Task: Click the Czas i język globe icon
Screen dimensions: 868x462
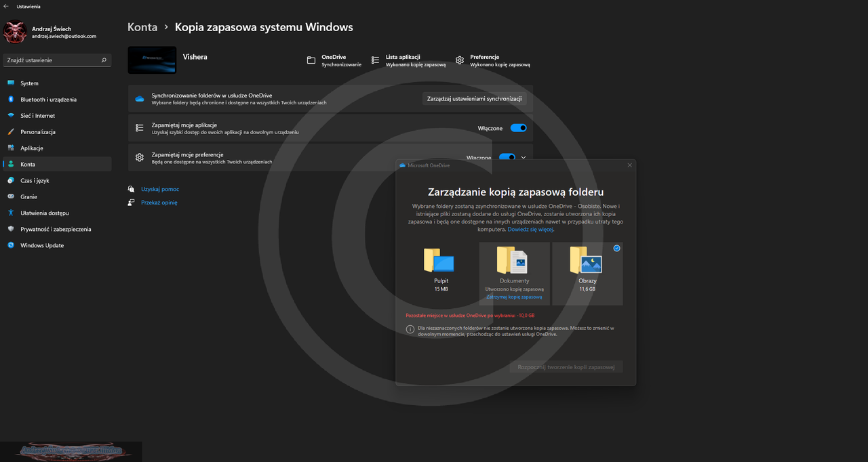Action: pos(11,181)
